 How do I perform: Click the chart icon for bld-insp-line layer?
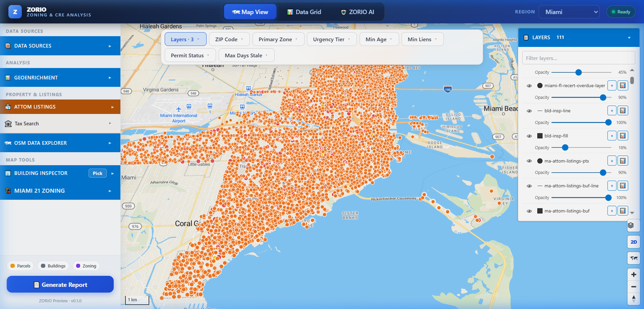coord(623,111)
